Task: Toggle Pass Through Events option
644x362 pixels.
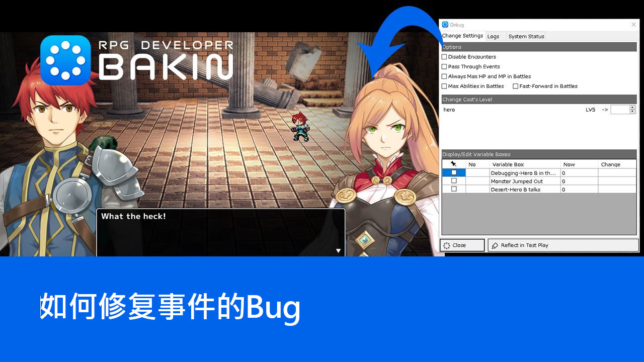Action: (444, 66)
